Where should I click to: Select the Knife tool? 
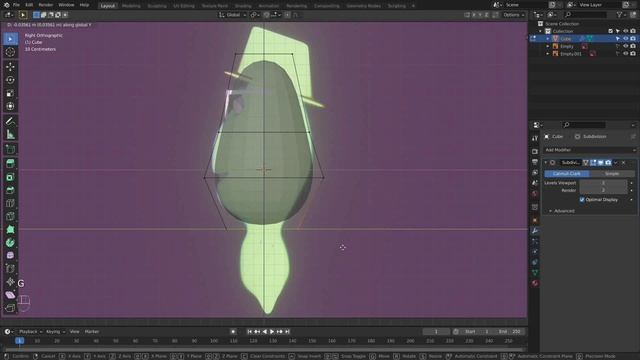10,216
